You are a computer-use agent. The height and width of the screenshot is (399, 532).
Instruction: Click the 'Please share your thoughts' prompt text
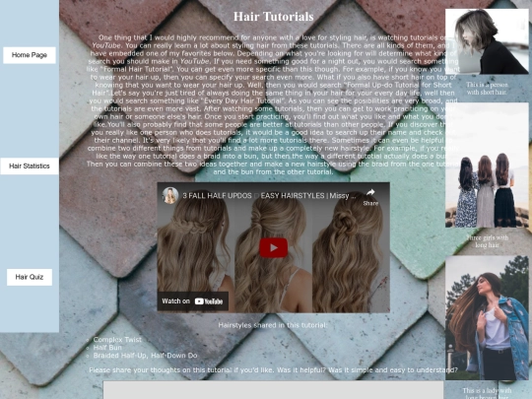273,369
